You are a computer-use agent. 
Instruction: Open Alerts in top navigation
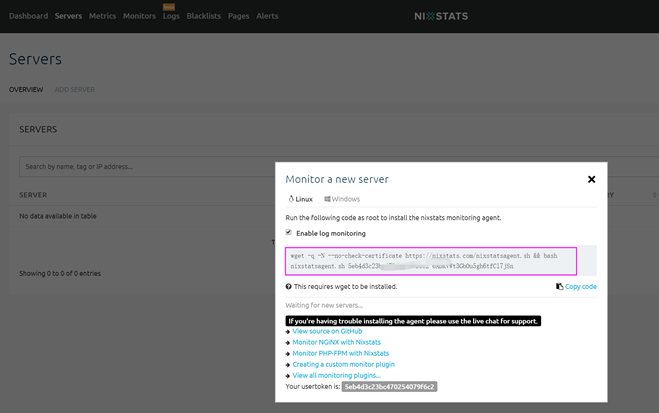[267, 16]
